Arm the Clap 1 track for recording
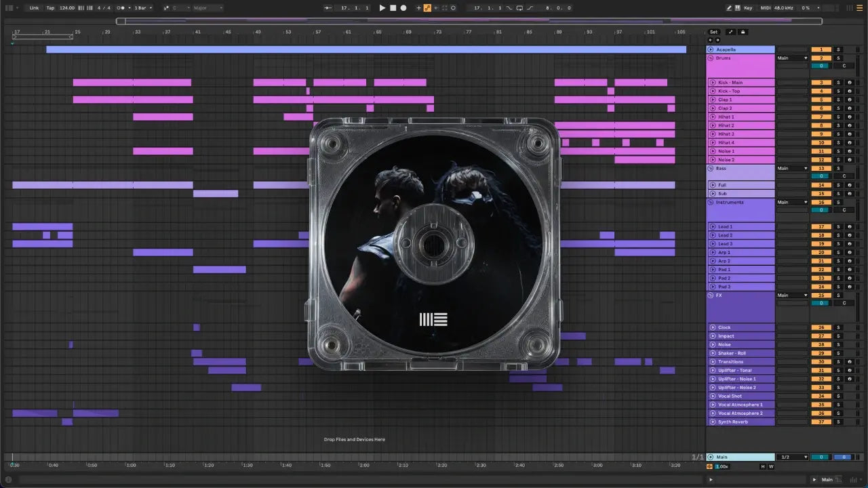Viewport: 868px width, 488px height. tap(849, 100)
